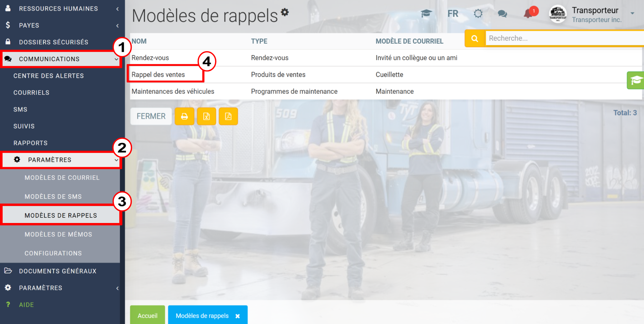Click the graduation cap icon in header
The image size is (644, 324).
point(426,14)
